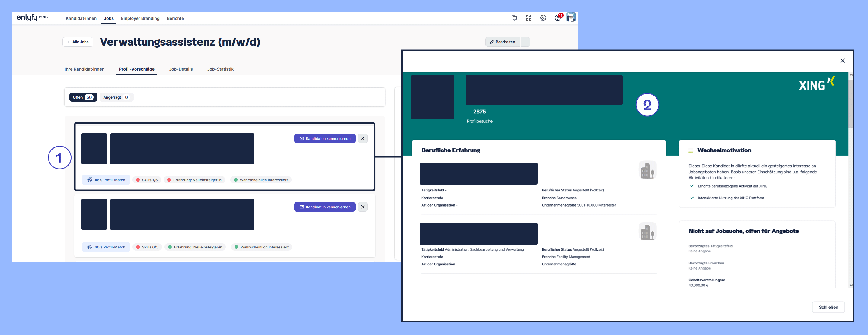Dismiss the 40% match candidate suggestion
Viewport: 868px width, 335px height.
tap(362, 207)
